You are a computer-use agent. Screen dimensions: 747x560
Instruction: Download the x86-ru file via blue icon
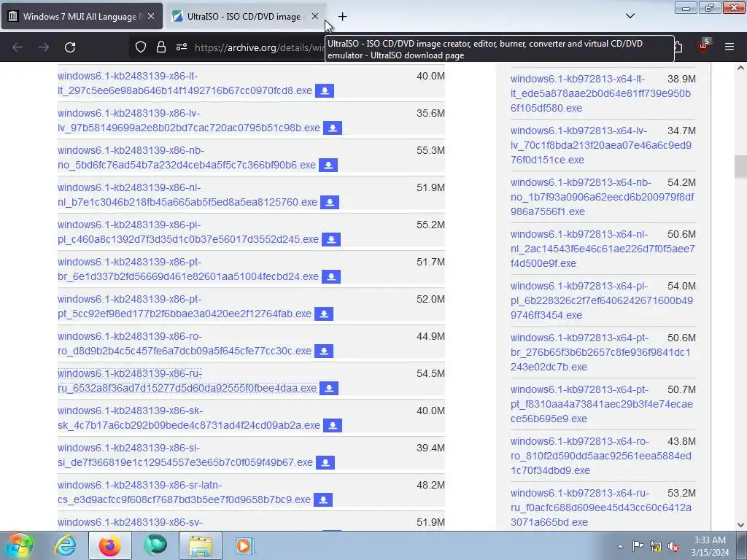pyautogui.click(x=329, y=388)
